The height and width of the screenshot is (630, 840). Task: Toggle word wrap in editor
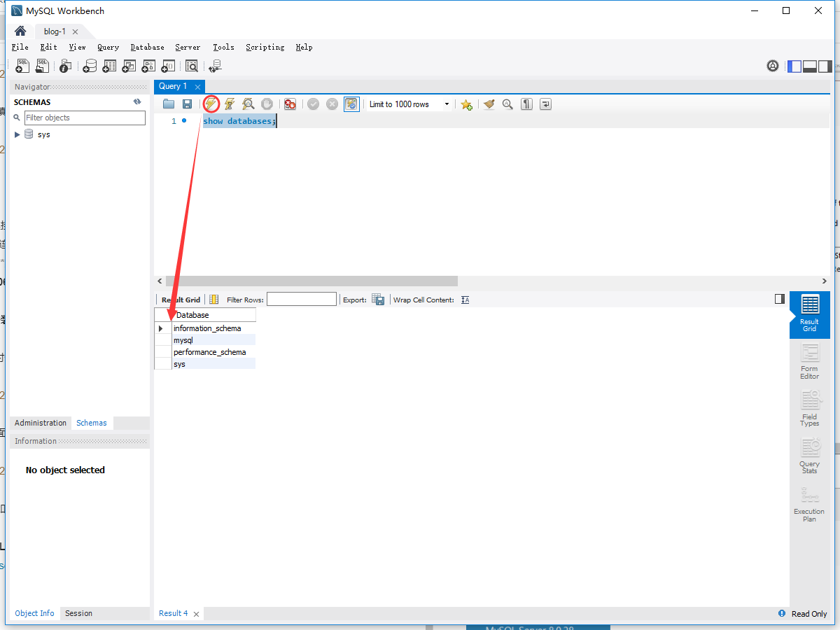[x=545, y=104]
